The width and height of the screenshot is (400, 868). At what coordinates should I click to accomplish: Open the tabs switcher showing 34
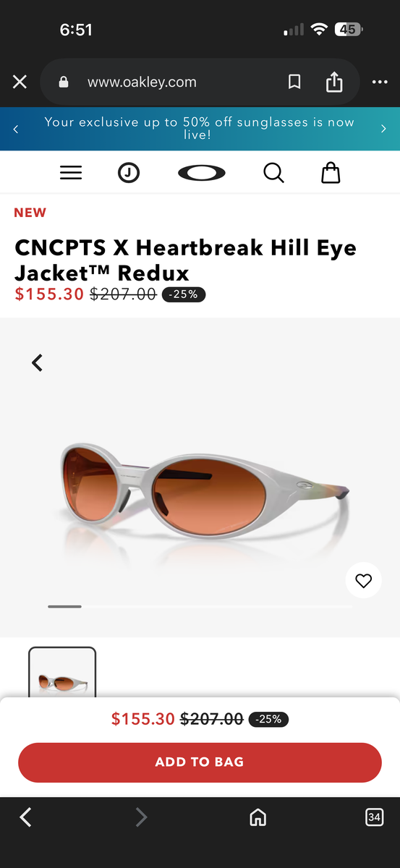(x=374, y=817)
